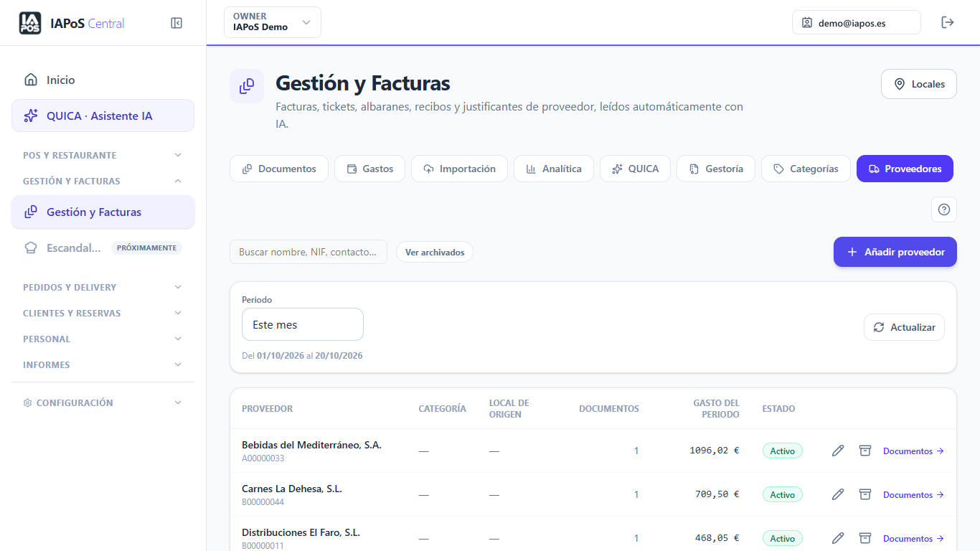The height and width of the screenshot is (551, 980).
Task: Click Ver archivados button
Action: (x=435, y=252)
